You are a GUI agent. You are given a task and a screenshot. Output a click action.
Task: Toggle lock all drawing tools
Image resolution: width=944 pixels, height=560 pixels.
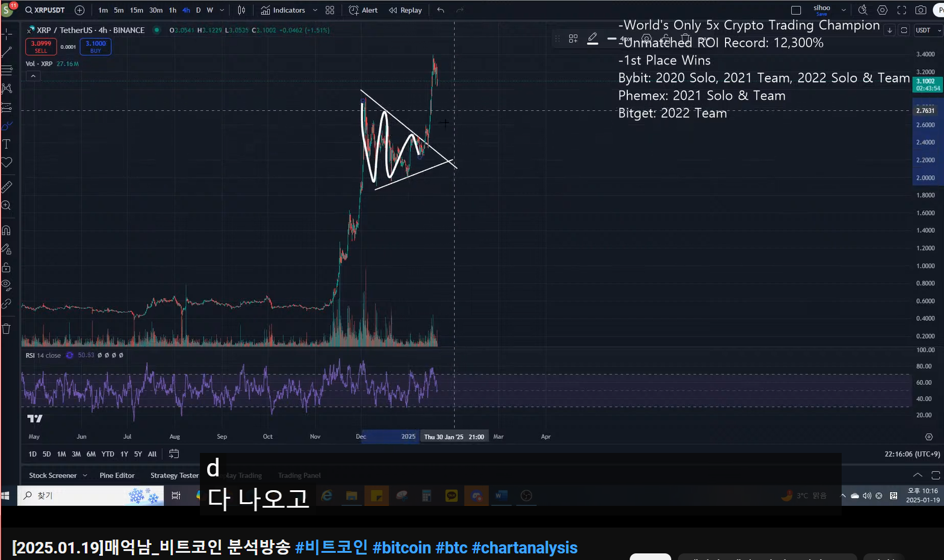click(x=7, y=267)
